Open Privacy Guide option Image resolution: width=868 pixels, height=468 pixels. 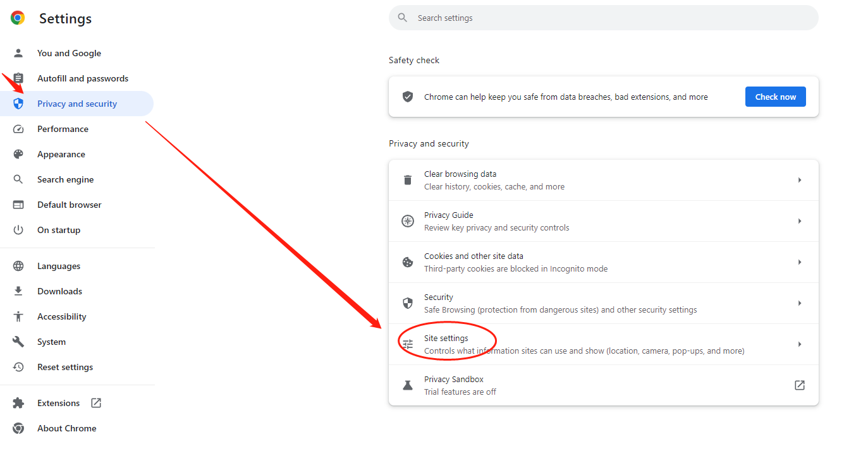click(604, 221)
